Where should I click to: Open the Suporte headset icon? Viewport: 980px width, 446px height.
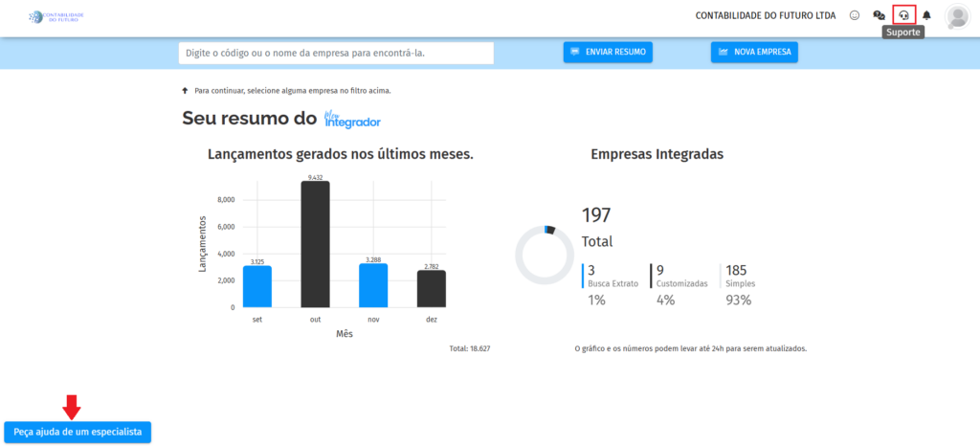click(x=903, y=15)
